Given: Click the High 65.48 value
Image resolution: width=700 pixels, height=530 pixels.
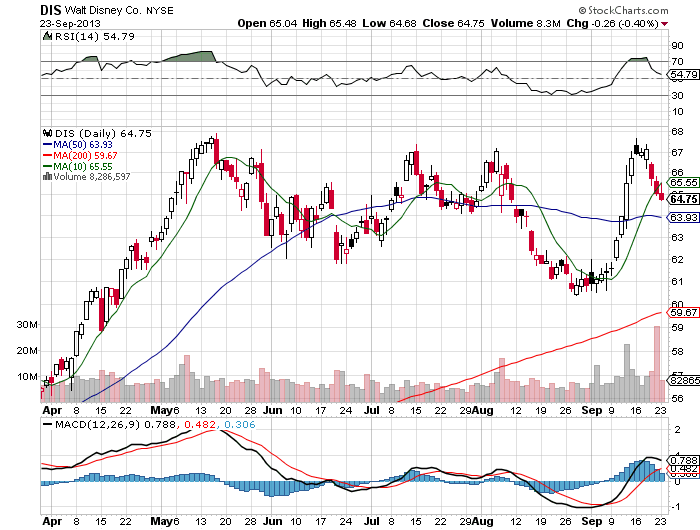Looking at the screenshot, I should [329, 23].
